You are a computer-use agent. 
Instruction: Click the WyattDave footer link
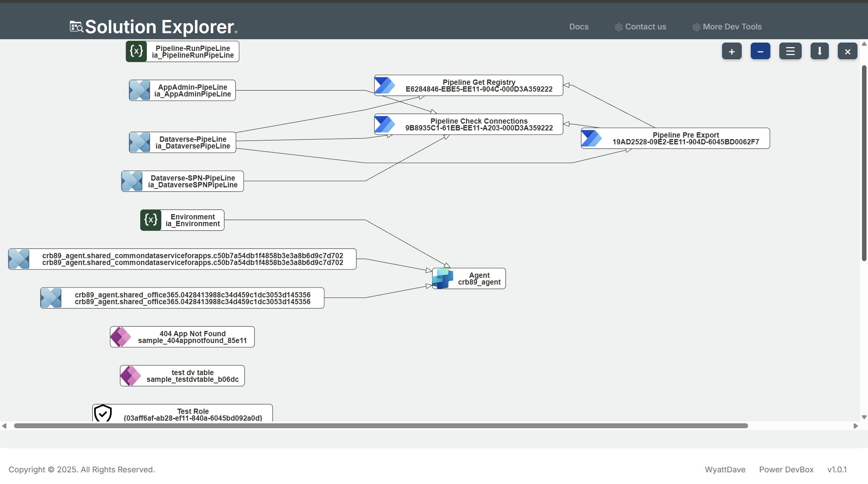tap(725, 469)
